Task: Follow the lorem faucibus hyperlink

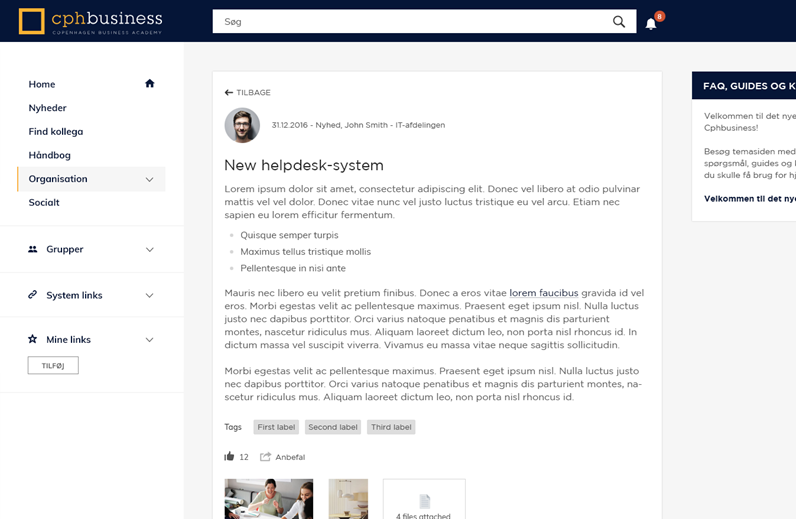Action: pos(544,293)
